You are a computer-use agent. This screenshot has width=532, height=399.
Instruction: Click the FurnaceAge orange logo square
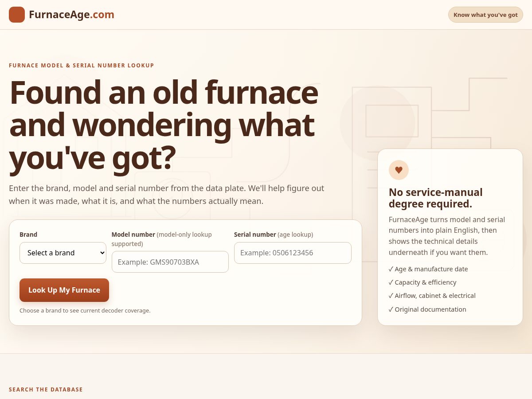pyautogui.click(x=17, y=15)
